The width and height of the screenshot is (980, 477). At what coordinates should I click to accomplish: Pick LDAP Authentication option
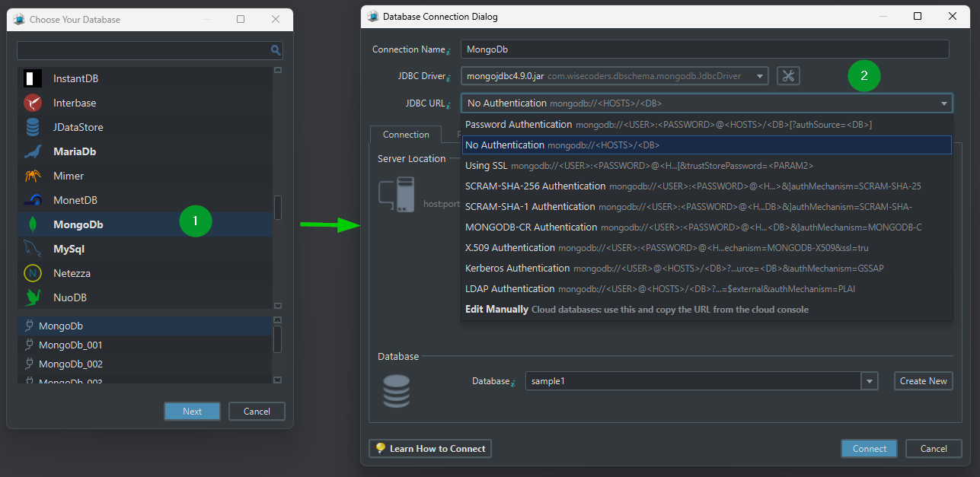(x=707, y=288)
